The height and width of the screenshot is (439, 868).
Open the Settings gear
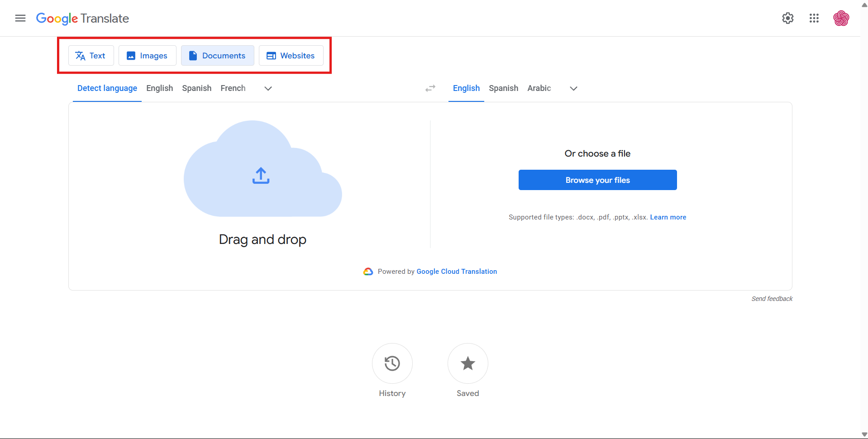click(788, 18)
